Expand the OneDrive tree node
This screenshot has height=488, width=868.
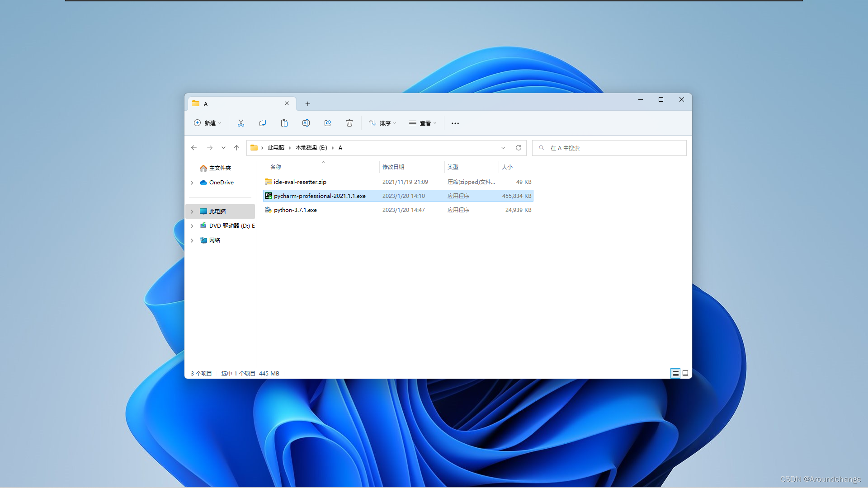pos(192,183)
